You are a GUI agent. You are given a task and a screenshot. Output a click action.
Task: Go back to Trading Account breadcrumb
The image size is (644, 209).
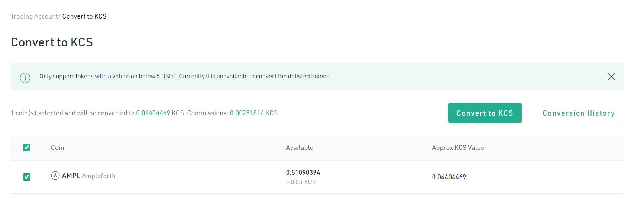click(x=34, y=16)
